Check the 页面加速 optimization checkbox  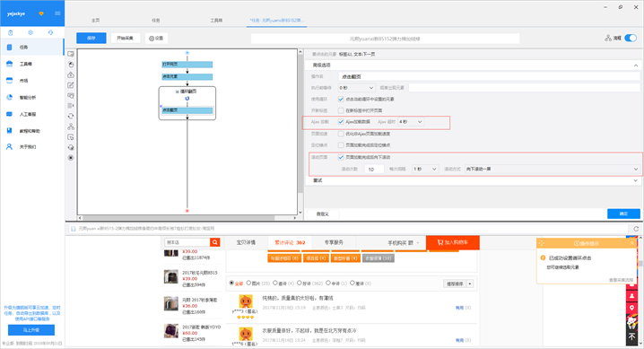pyautogui.click(x=341, y=134)
